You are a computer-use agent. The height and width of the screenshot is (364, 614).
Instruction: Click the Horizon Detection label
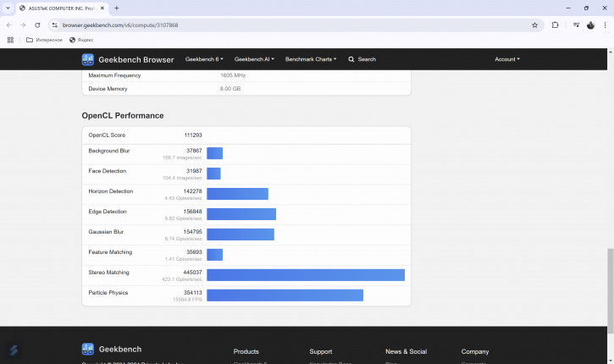point(111,191)
